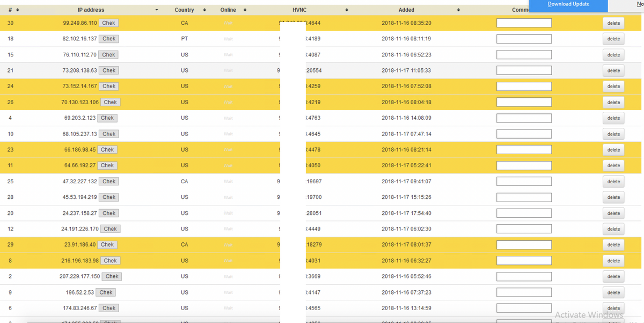Focus comment field for row 99.249.86.110
This screenshot has width=644, height=323.
click(x=524, y=23)
